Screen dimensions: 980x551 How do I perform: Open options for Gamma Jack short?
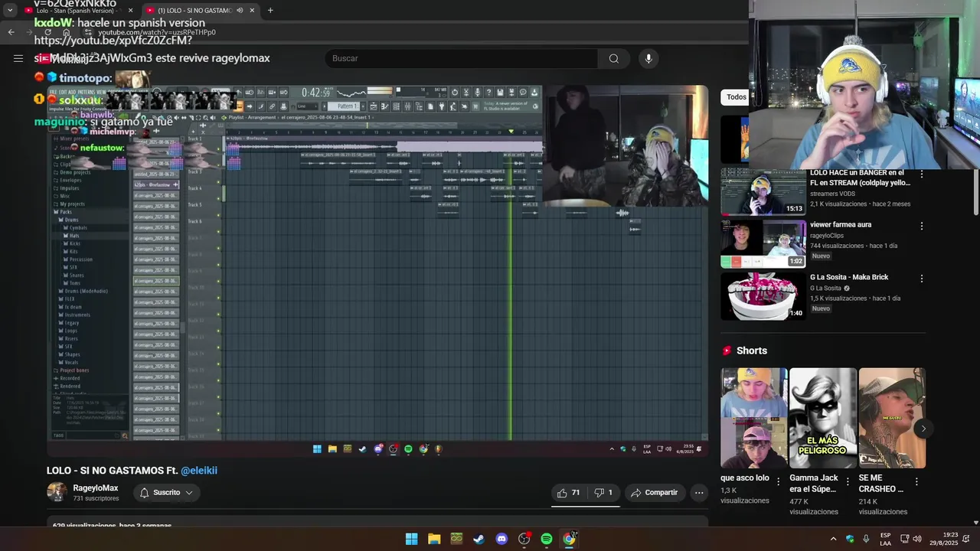(848, 482)
